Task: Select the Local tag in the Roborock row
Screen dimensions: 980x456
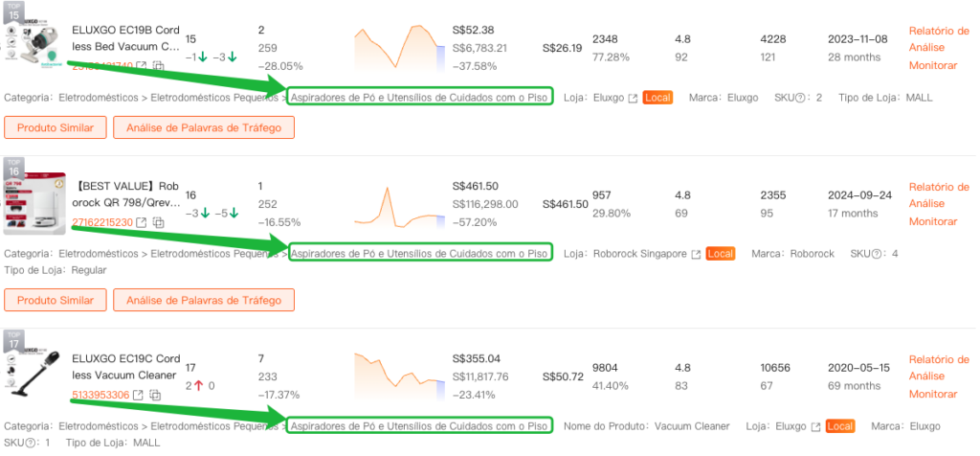Action: (721, 254)
